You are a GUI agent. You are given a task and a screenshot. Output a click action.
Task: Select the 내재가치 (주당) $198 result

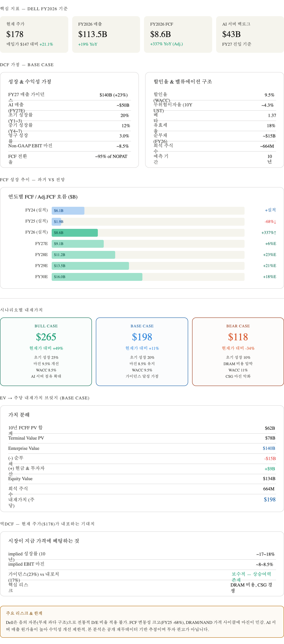click(269, 499)
